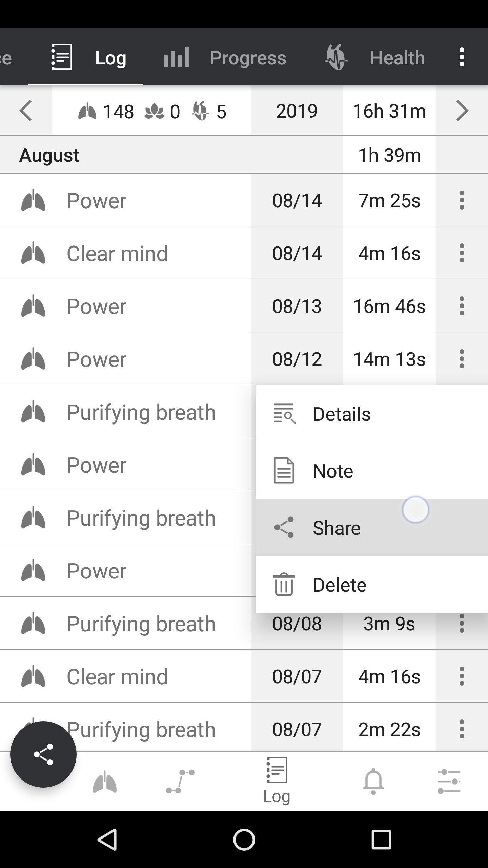Go to previous year with left arrow
The width and height of the screenshot is (488, 868).
[26, 111]
